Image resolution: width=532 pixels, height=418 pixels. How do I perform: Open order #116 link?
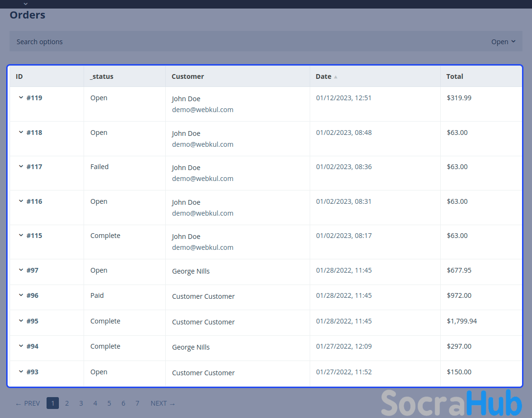[34, 201]
